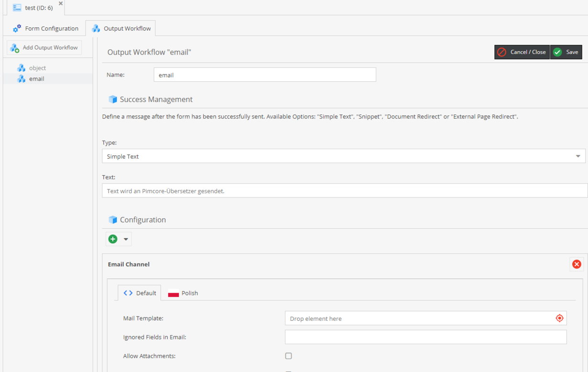Click the Text field for the success message

pyautogui.click(x=345, y=191)
